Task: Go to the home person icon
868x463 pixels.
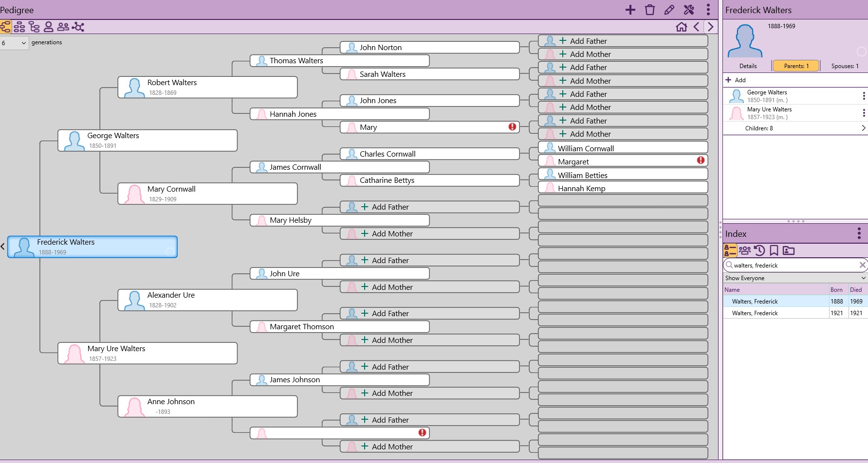Action: point(682,27)
